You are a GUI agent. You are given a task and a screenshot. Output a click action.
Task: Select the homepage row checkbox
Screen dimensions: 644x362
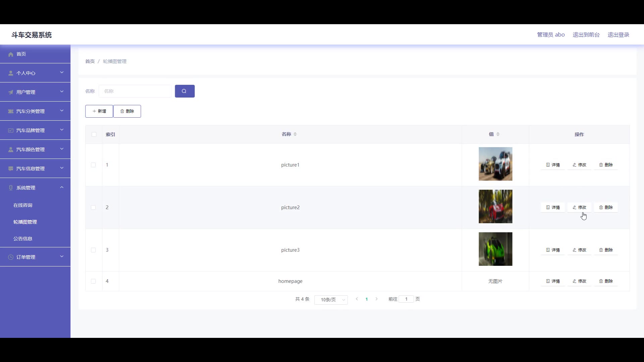coord(93,281)
